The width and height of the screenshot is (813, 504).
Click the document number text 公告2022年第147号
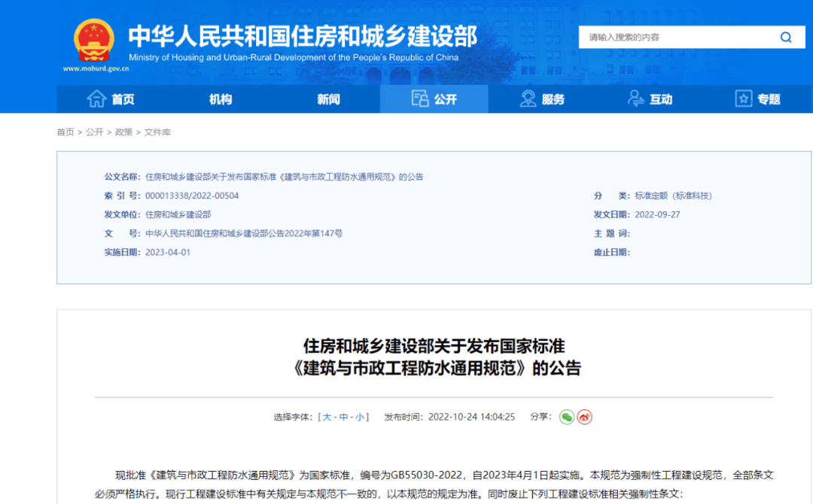pyautogui.click(x=306, y=234)
